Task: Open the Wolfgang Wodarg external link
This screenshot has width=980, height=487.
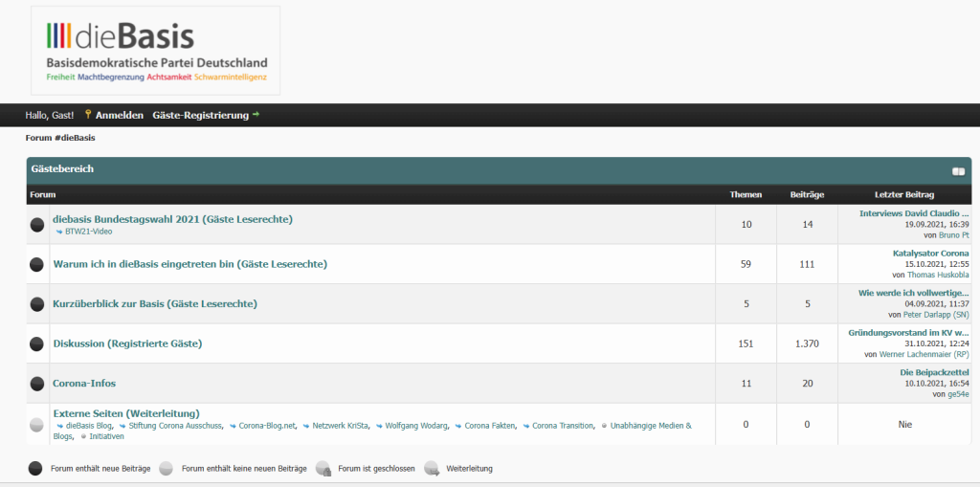Action: 415,425
